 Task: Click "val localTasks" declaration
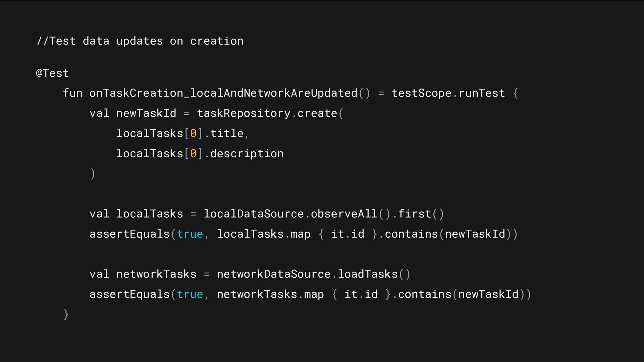[x=136, y=214]
